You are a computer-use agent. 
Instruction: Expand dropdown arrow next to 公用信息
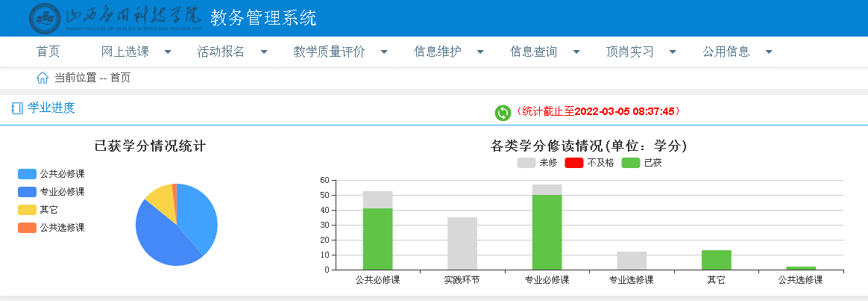coord(769,52)
